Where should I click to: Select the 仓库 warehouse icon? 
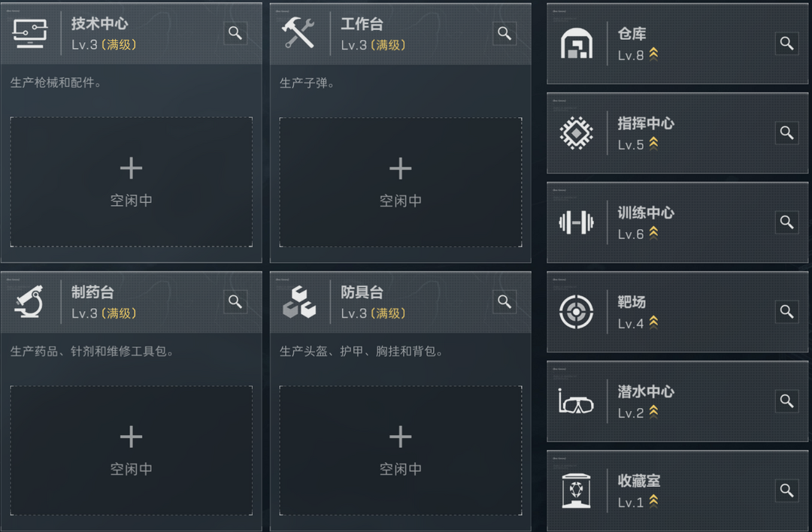(576, 44)
